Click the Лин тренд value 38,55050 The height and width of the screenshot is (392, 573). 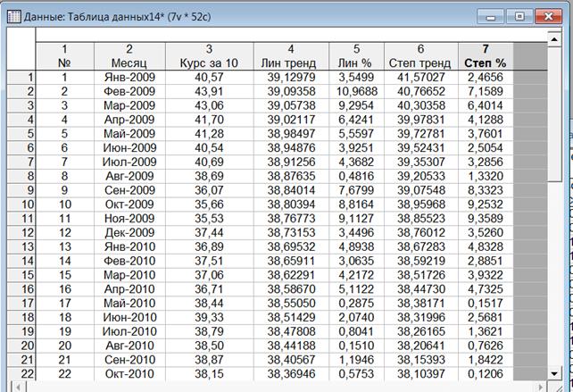[x=291, y=303]
